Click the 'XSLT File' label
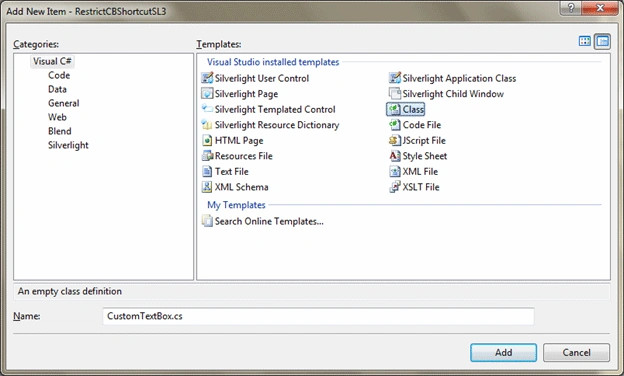The height and width of the screenshot is (376, 624). [x=421, y=187]
